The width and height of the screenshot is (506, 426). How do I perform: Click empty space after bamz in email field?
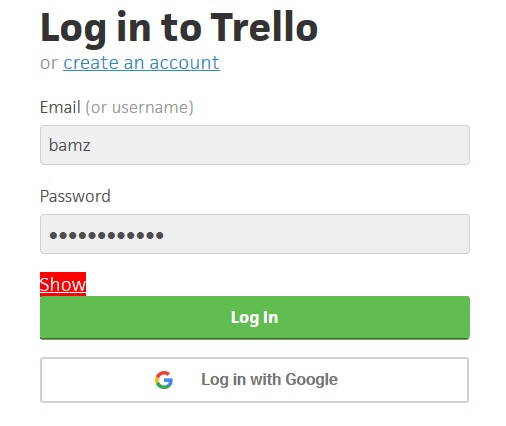(280, 145)
